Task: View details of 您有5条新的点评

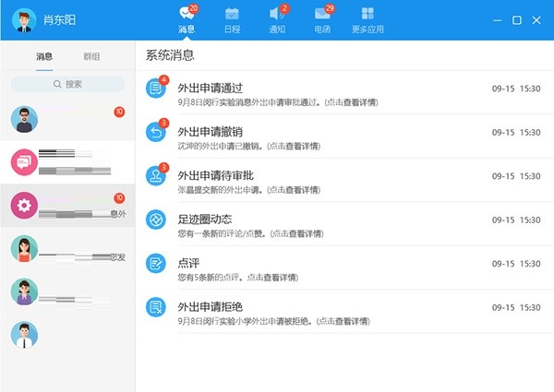Action: pos(238,278)
